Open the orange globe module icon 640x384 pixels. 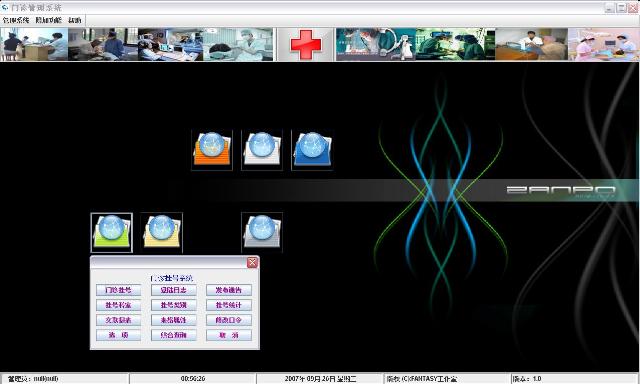pyautogui.click(x=212, y=150)
